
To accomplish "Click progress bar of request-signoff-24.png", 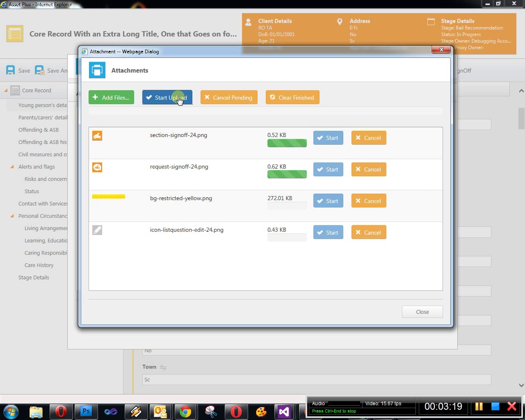I will pyautogui.click(x=287, y=174).
